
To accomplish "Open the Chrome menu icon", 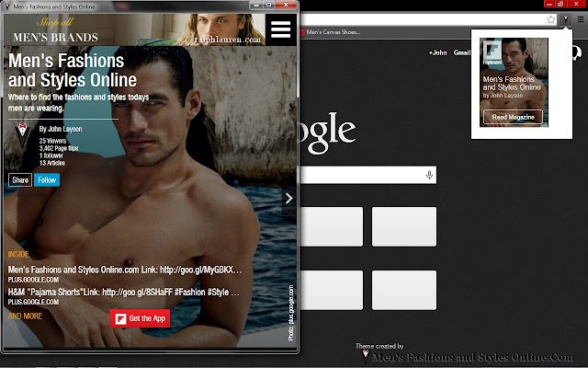I will [x=581, y=19].
